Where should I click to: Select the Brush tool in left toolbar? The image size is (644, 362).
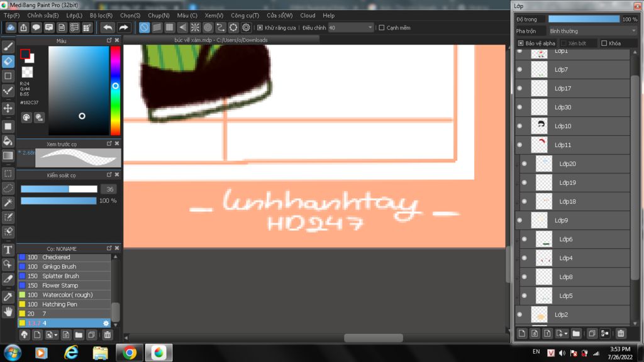8,47
